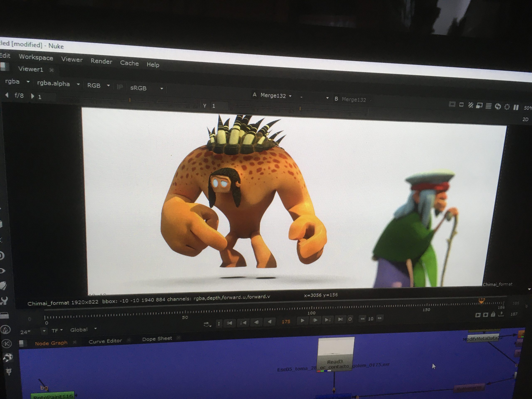
Task: Open the RGB display channels dropdown
Action: 98,85
